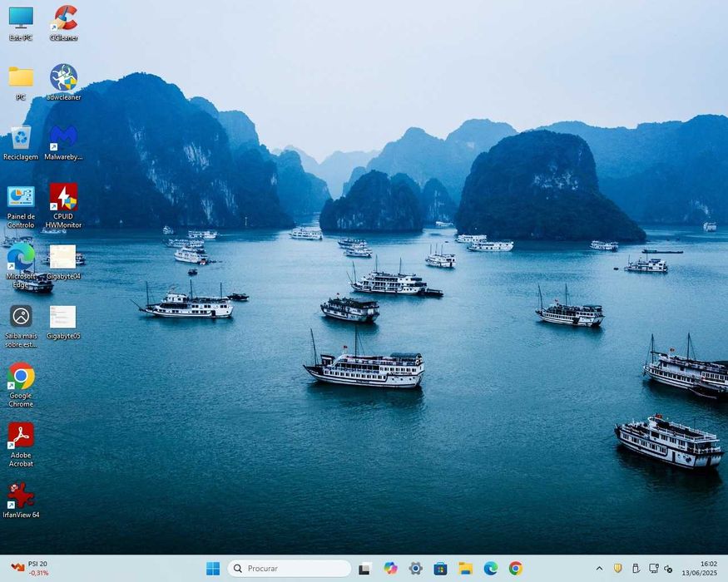Open File Explorer from the taskbar
This screenshot has height=582, width=728.
[465, 568]
